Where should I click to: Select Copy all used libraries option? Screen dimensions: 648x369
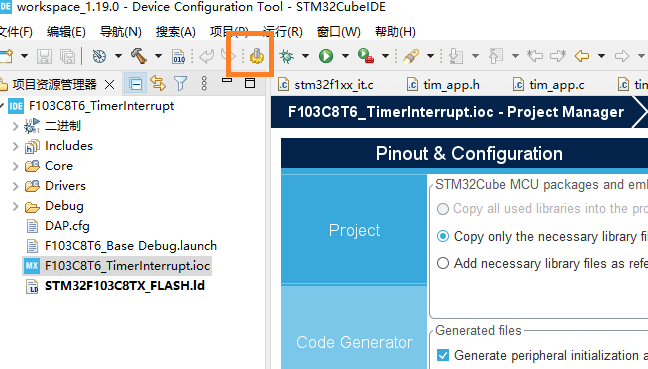tap(443, 209)
